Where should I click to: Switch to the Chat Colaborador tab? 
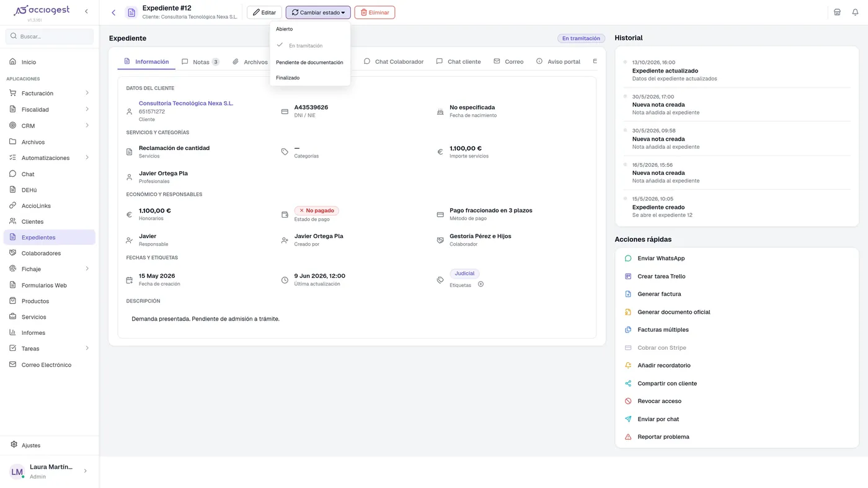coord(394,62)
